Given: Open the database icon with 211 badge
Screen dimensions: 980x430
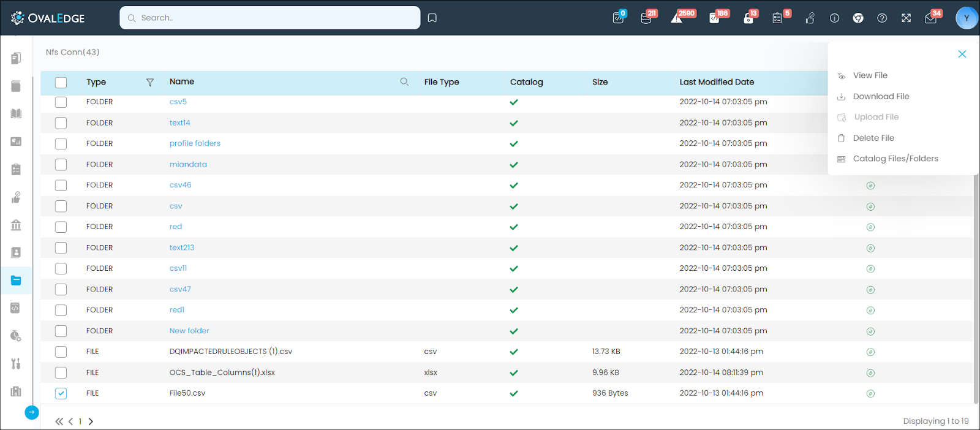Looking at the screenshot, I should click(646, 18).
